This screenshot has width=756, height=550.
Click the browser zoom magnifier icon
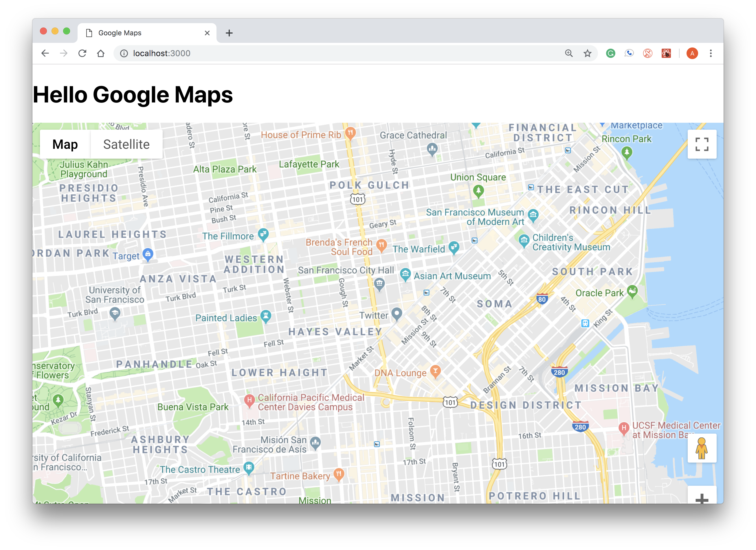point(569,53)
